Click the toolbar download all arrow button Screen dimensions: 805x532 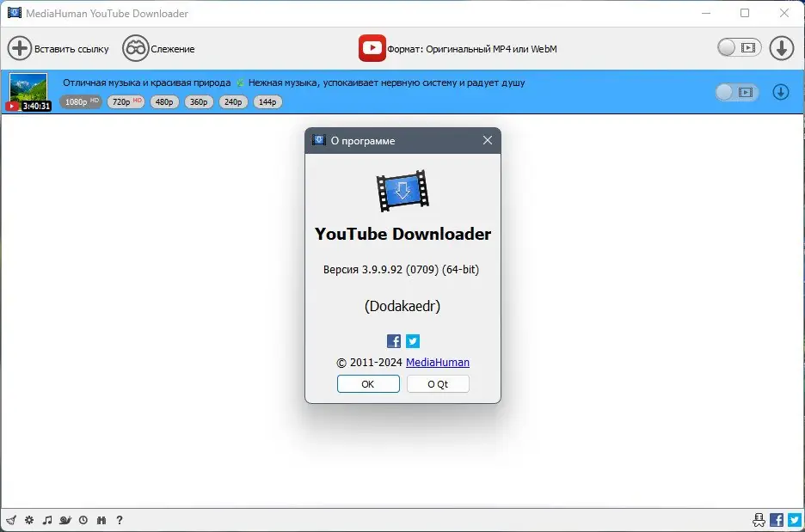tap(782, 48)
